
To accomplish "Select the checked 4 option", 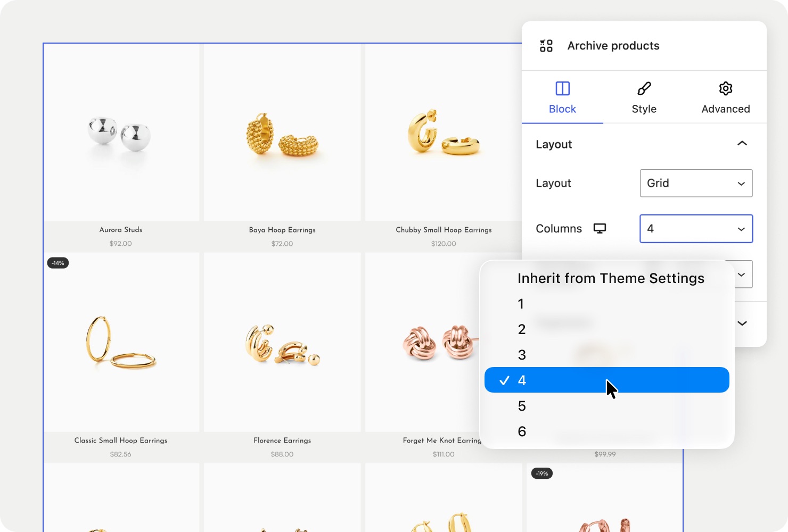I will [x=607, y=380].
